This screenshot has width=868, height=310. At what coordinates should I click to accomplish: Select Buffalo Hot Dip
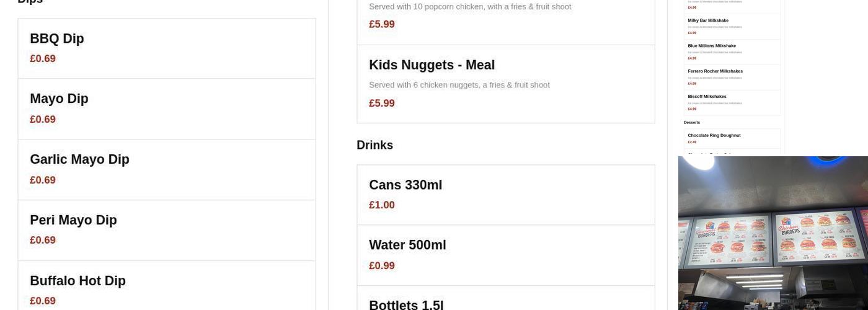pyautogui.click(x=166, y=290)
